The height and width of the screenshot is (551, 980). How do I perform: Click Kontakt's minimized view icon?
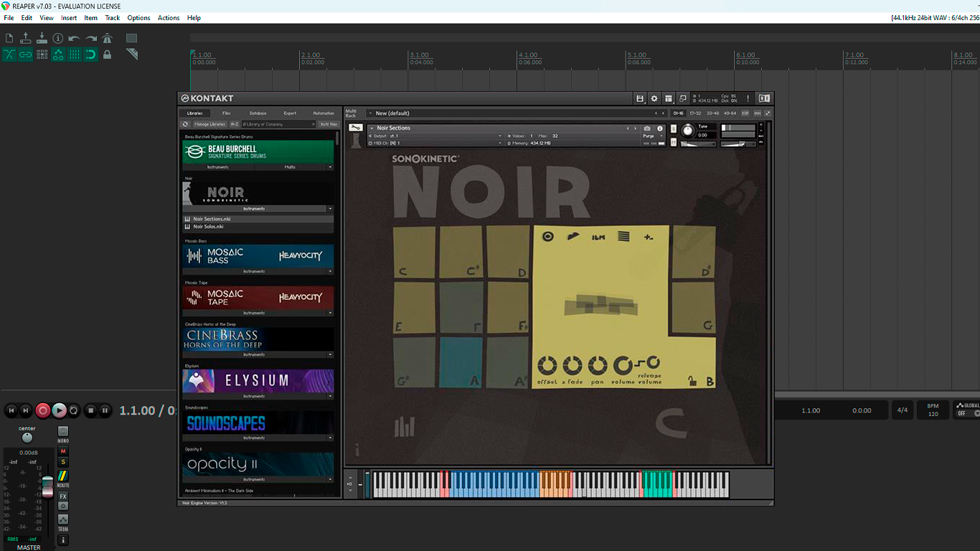point(683,98)
